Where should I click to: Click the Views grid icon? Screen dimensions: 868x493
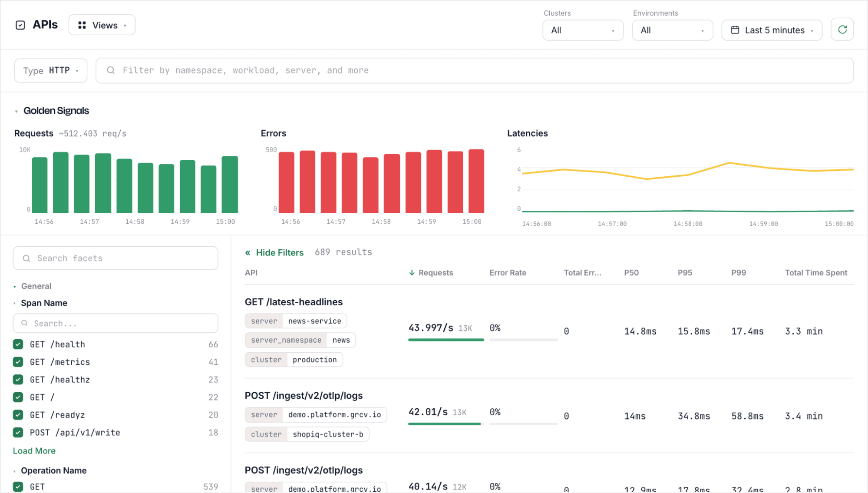pos(82,25)
